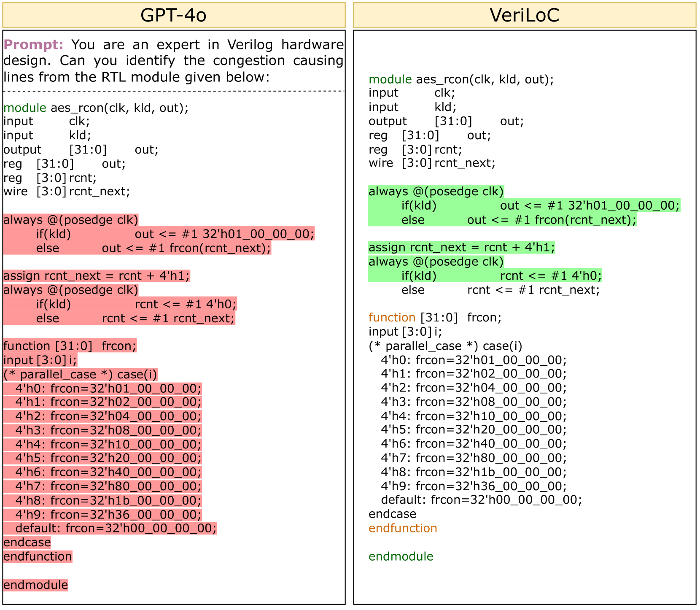Select "function [31:0] frcon;" in VeriLoC panel
Image resolution: width=700 pixels, height=610 pixels.
(435, 318)
